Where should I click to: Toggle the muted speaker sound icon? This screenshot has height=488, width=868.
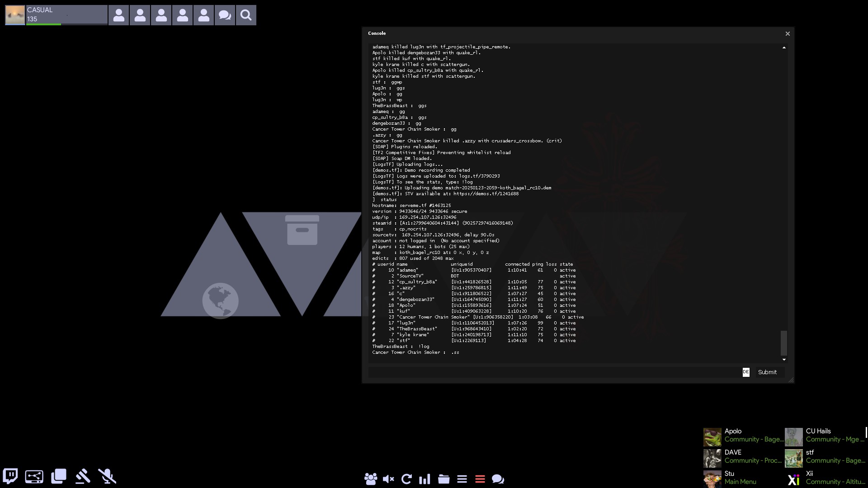tap(388, 479)
